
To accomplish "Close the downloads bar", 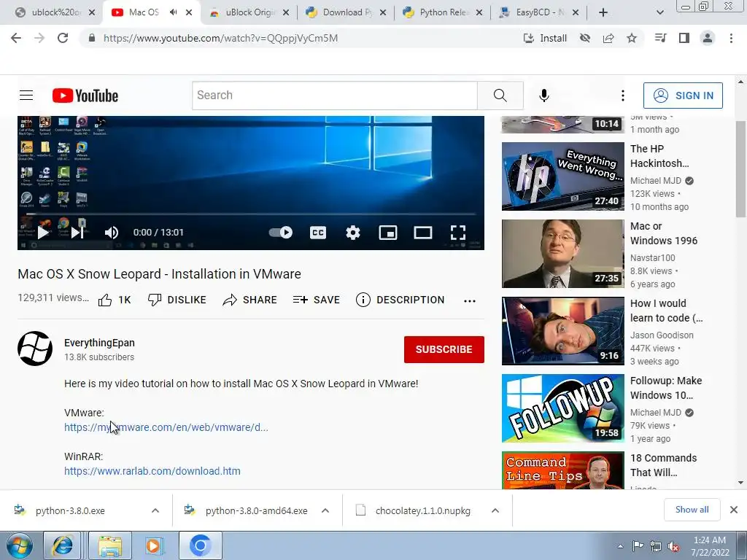I will pos(734,510).
